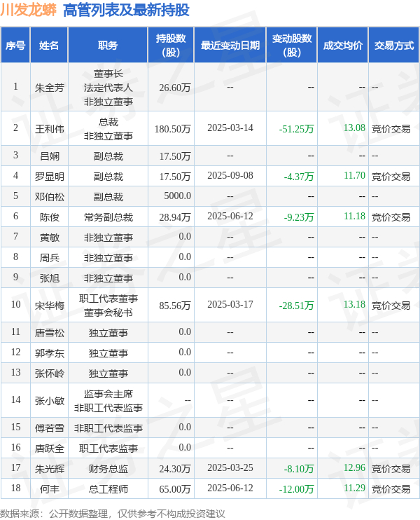420x520 pixels.
Task: Click the name 张旭
Action: [x=50, y=278]
